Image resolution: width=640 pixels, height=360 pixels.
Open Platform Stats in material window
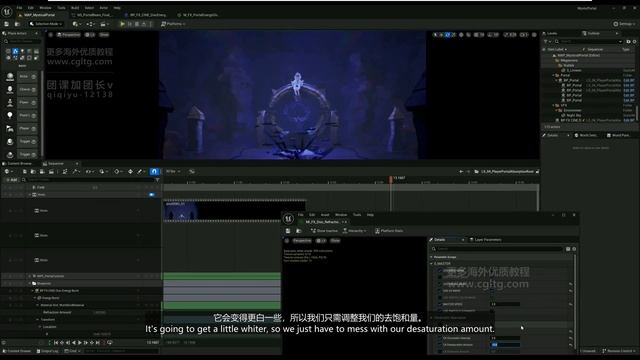coord(389,231)
